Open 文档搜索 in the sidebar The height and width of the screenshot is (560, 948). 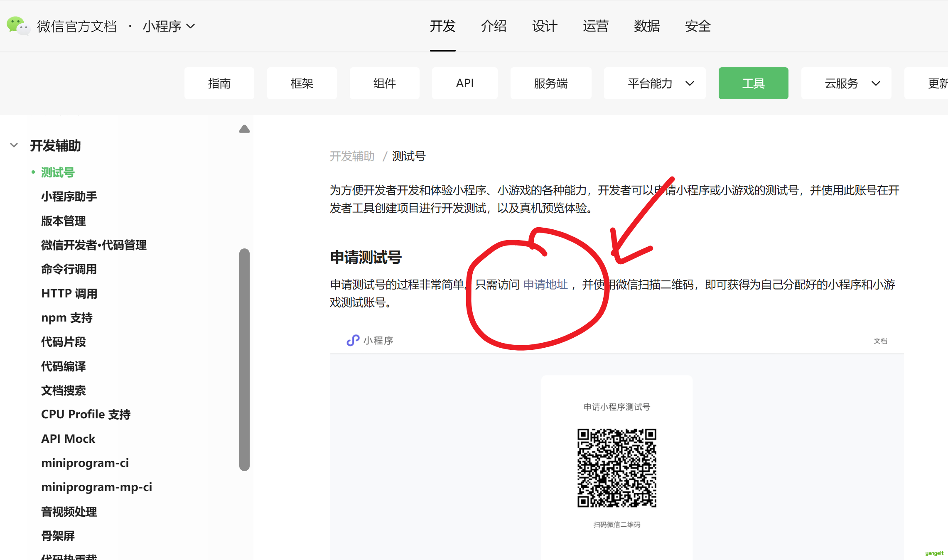64,391
